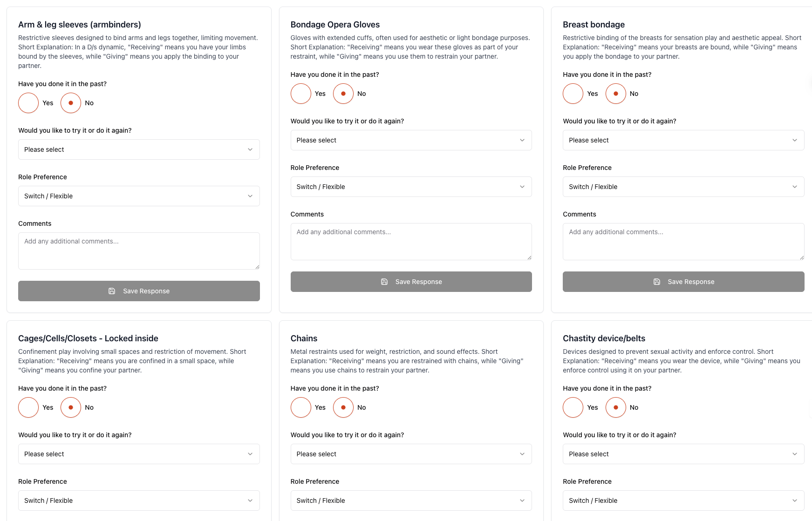Click the save icon on Breast bondage card
The width and height of the screenshot is (812, 521).
657,281
